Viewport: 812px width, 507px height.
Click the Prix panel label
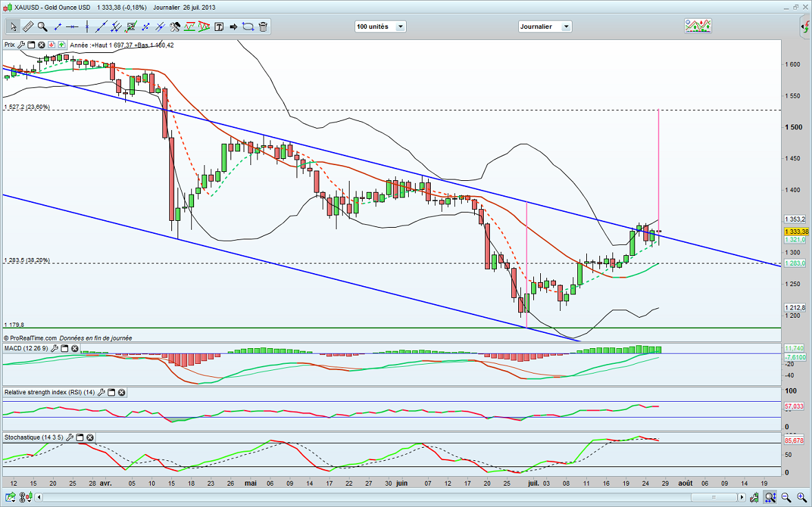pos(10,45)
